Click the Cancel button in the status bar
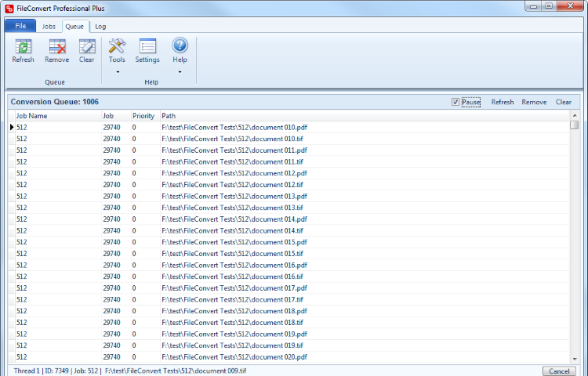This screenshot has height=376, width=588. 559,371
